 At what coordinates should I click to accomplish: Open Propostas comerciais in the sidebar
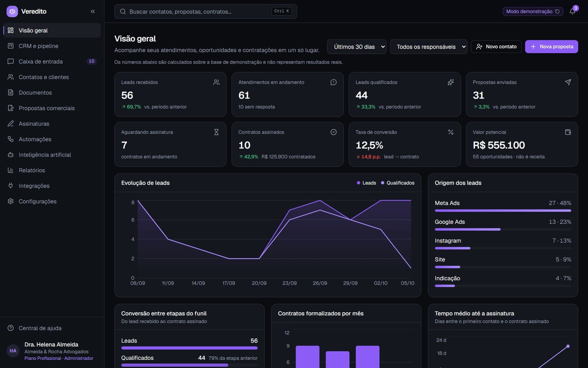click(x=52, y=108)
